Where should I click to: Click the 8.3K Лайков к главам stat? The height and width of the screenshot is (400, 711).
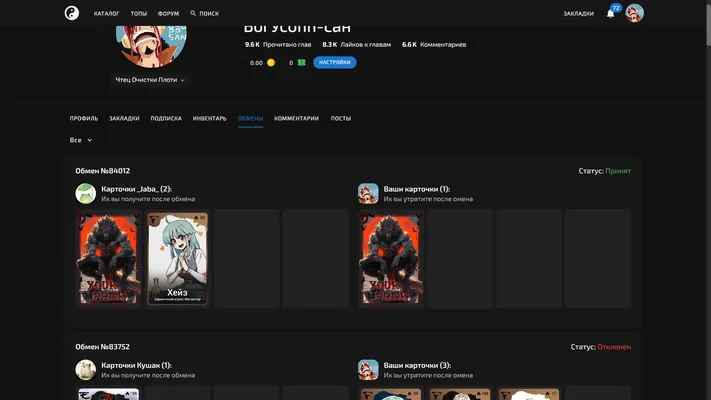click(356, 44)
